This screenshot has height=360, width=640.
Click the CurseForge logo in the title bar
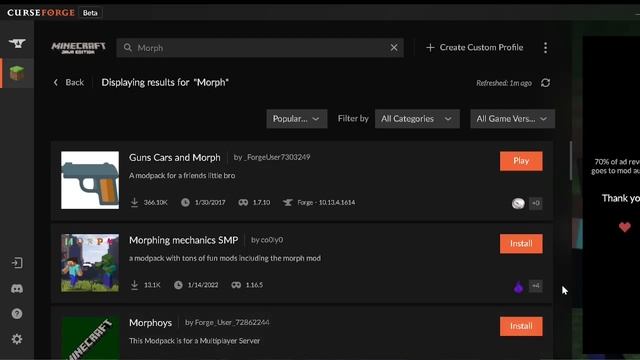tap(41, 13)
